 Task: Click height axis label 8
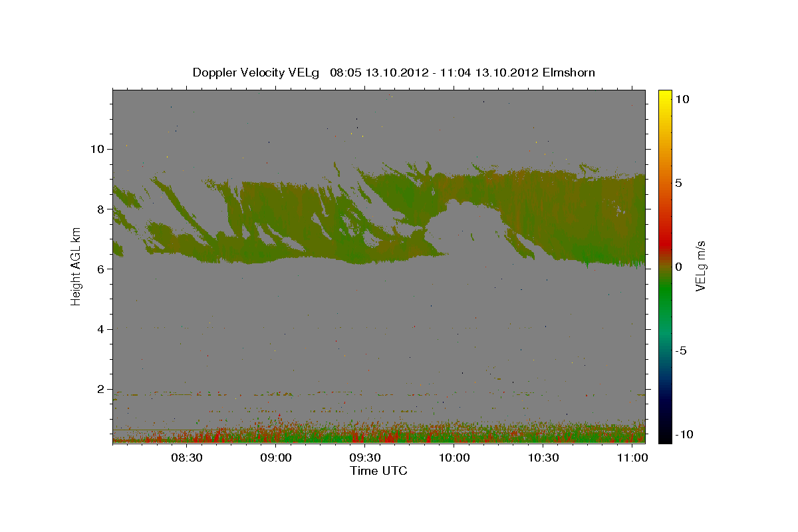(x=99, y=209)
